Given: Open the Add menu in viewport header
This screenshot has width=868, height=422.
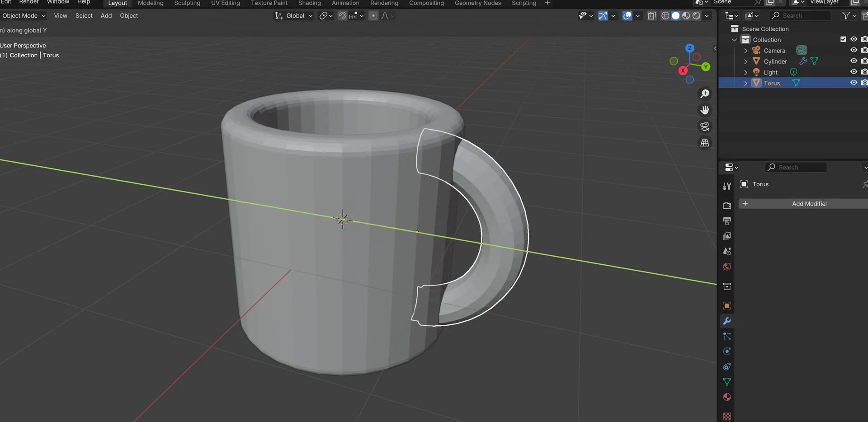Looking at the screenshot, I should 106,16.
